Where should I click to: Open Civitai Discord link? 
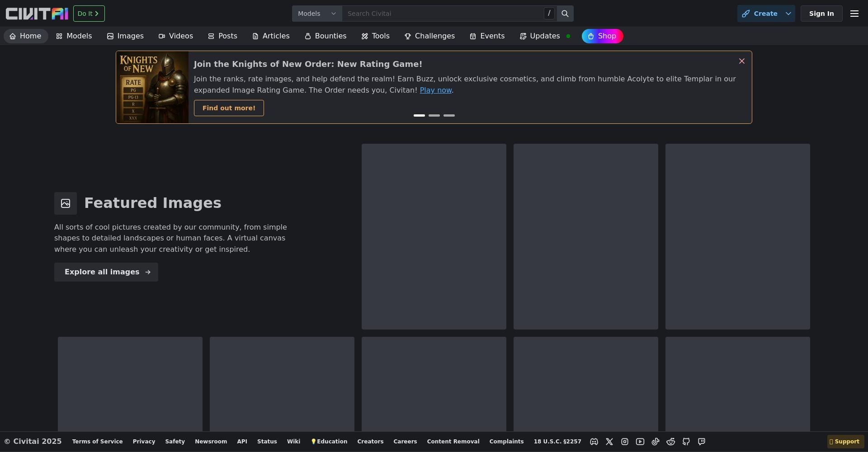tap(594, 442)
